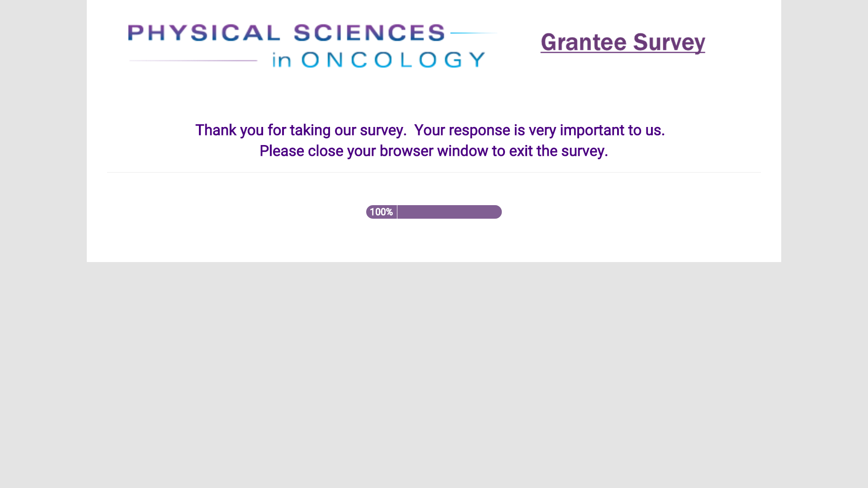The width and height of the screenshot is (868, 488).
Task: Click the Grantee Survey heading
Action: (623, 42)
